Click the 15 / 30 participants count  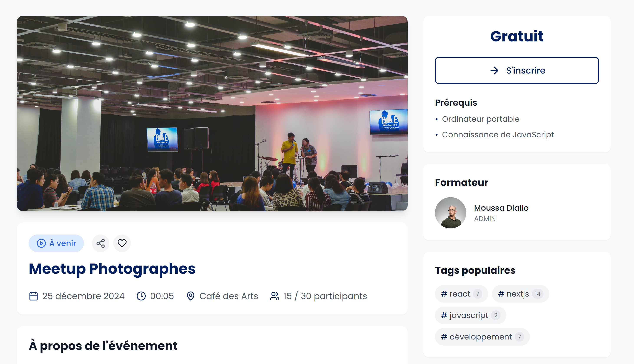(x=325, y=296)
